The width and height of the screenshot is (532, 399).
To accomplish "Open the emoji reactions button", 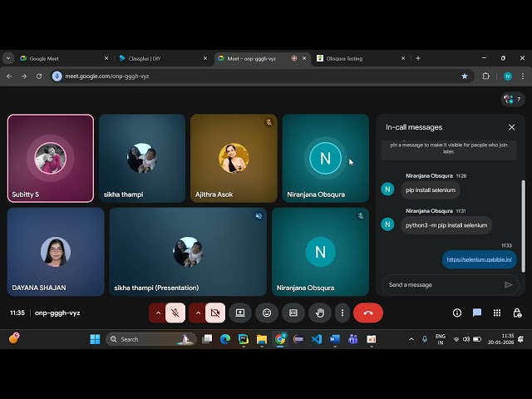I will coord(266,313).
